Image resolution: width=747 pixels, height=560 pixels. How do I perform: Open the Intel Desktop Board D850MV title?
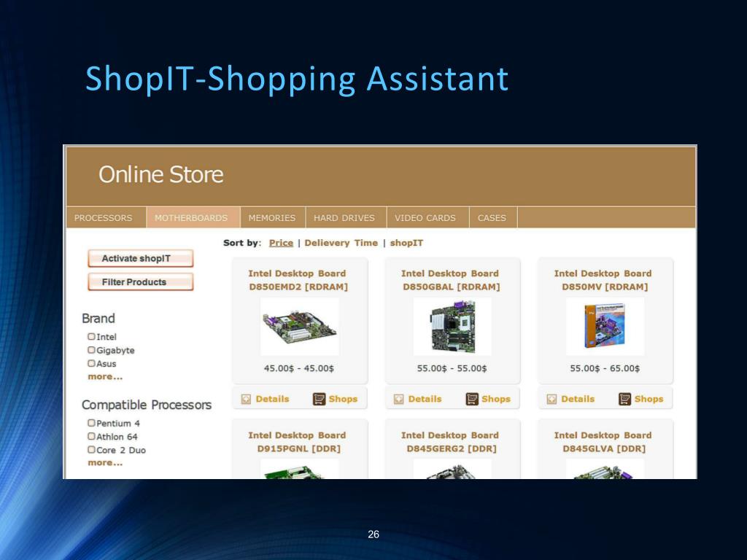pyautogui.click(x=603, y=280)
